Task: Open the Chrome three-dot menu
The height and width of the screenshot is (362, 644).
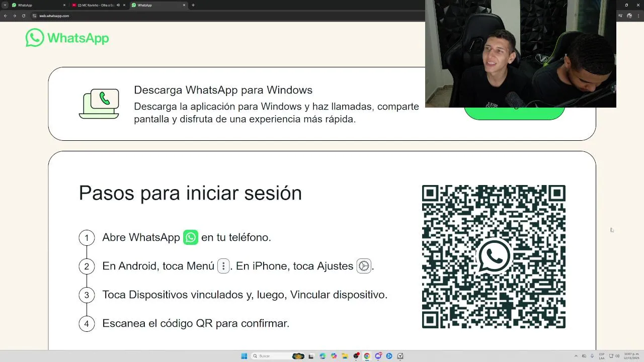Action: 639,16
